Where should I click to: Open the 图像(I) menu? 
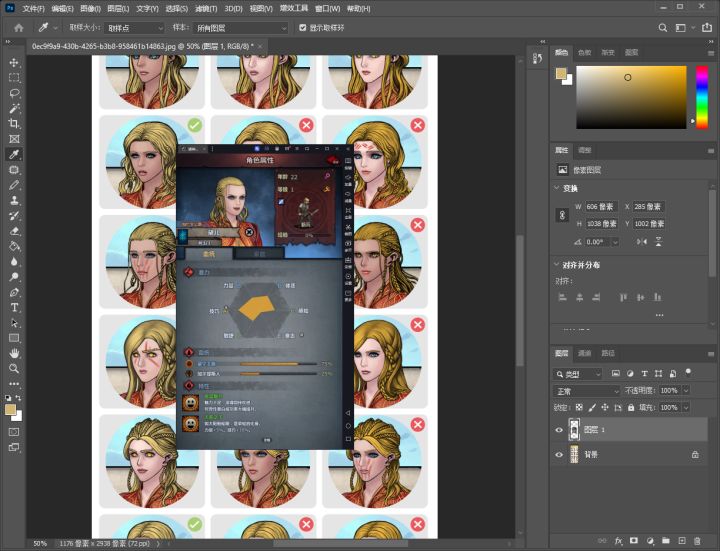[90, 8]
